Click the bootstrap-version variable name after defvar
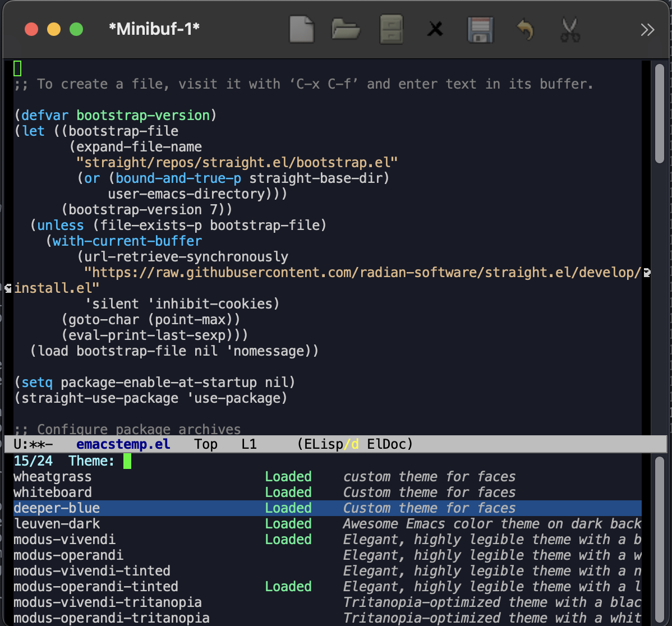The height and width of the screenshot is (626, 672). click(x=143, y=115)
